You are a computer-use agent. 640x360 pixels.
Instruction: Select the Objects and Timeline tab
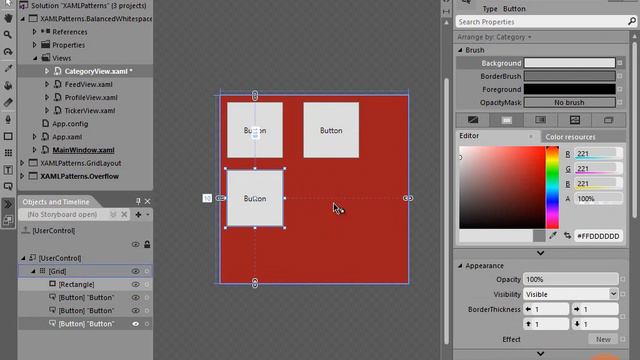56,202
